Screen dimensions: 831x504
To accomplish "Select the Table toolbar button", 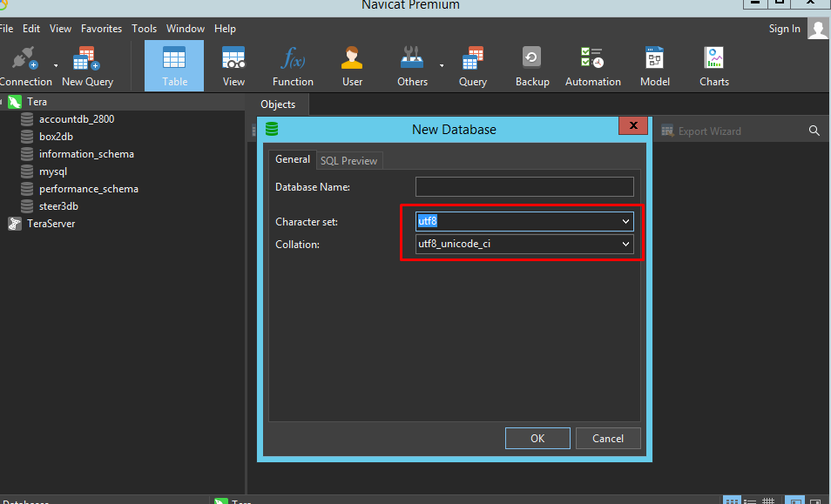I will [x=174, y=65].
